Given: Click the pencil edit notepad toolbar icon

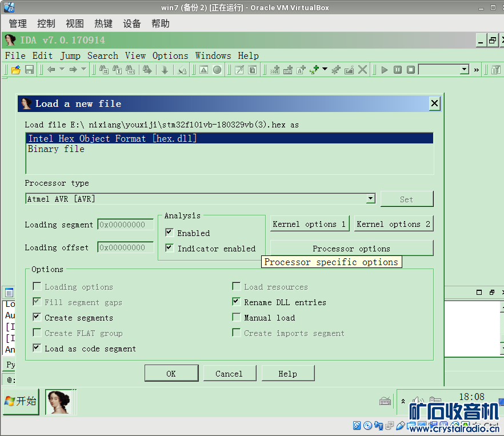Looking at the screenshot, I should tap(239, 70).
